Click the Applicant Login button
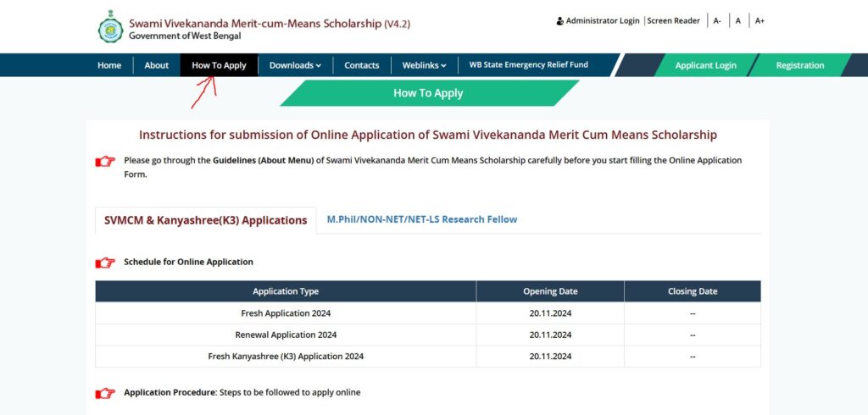This screenshot has height=415, width=868. [x=705, y=65]
